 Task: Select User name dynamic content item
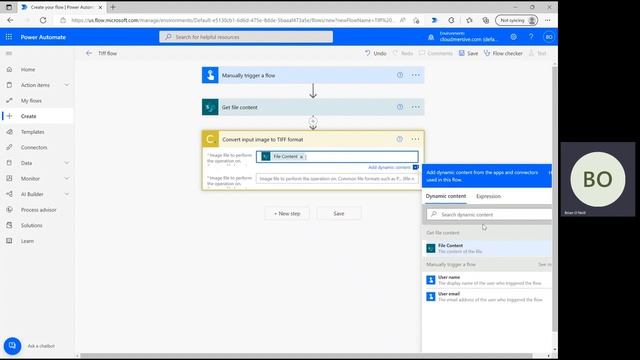(487, 280)
